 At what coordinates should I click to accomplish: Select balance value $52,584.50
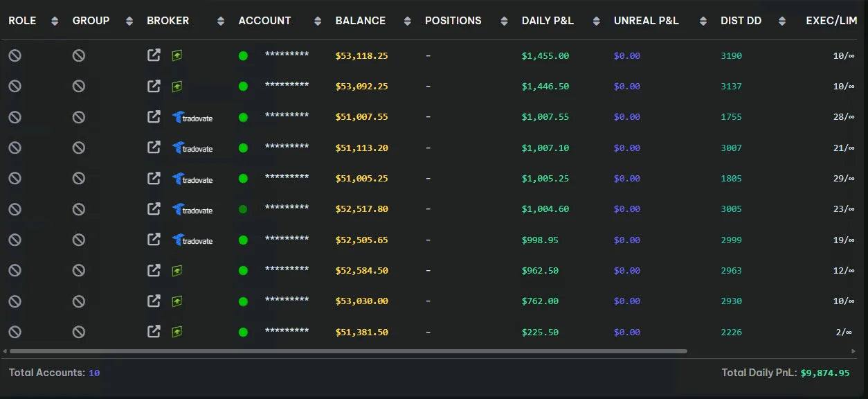tap(362, 270)
